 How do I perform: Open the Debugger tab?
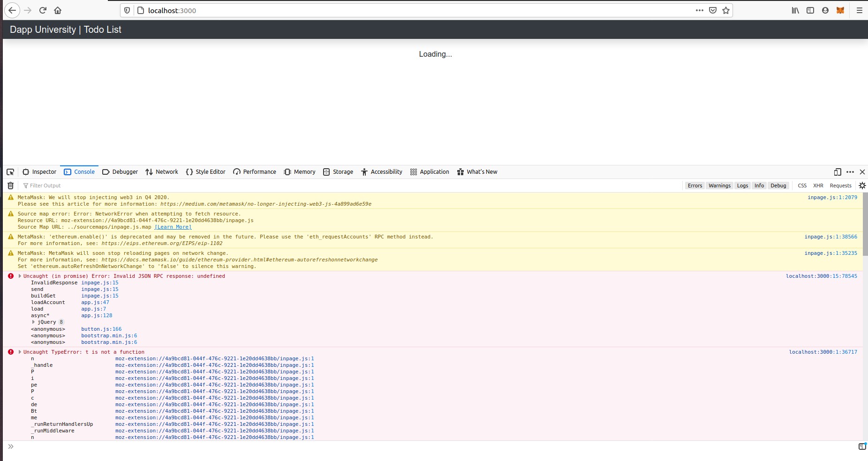coord(125,172)
